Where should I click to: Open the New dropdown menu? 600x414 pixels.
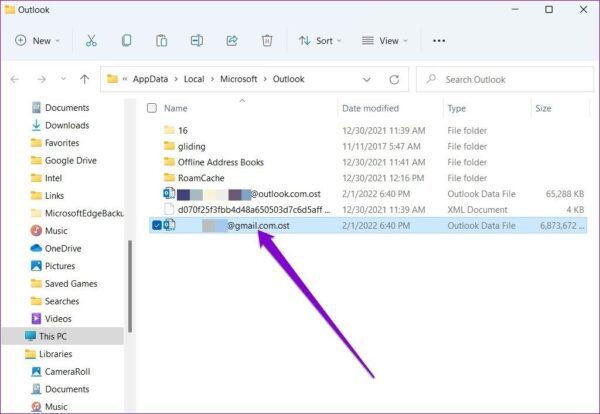pyautogui.click(x=38, y=41)
